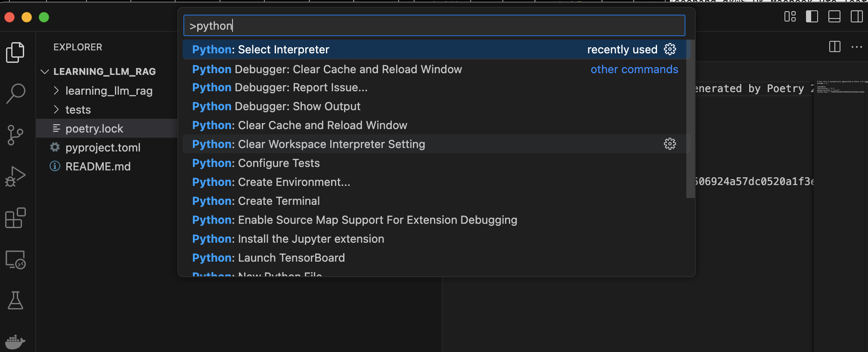Run Python Debugger: Show Output command
This screenshot has height=352, width=868.
434,106
